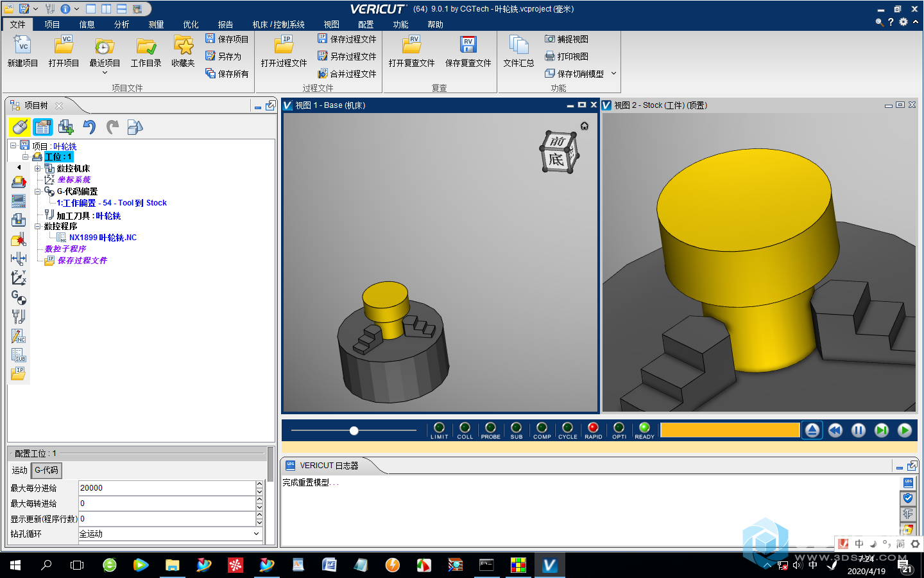924x578 pixels.
Task: Click the configure panel icon in project tree toolbar
Action: click(43, 127)
